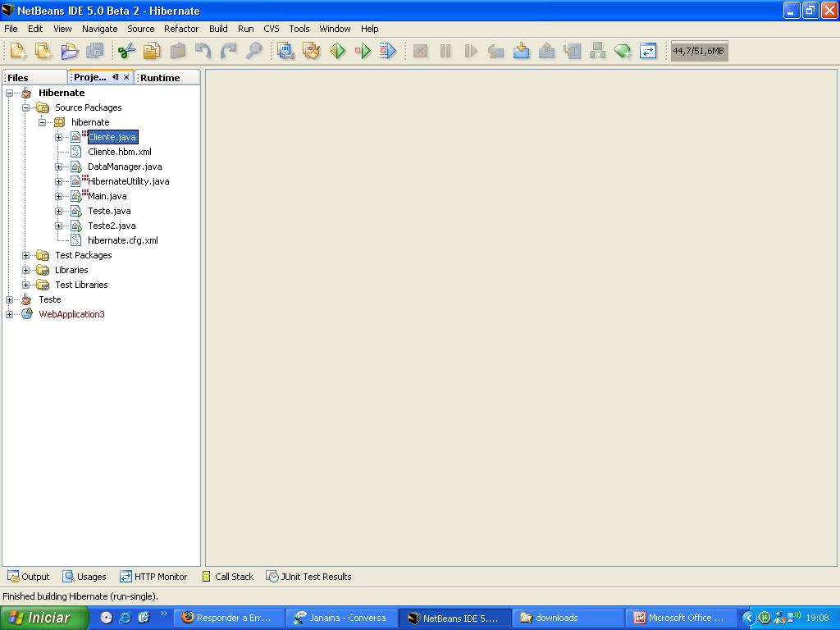
Task: Select the WebApplication3 project name
Action: 72,314
